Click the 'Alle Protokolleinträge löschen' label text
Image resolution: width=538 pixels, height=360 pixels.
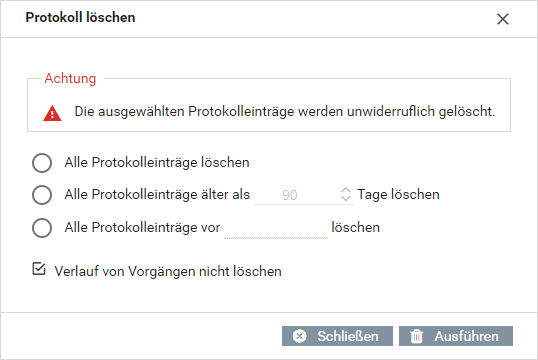click(x=157, y=163)
